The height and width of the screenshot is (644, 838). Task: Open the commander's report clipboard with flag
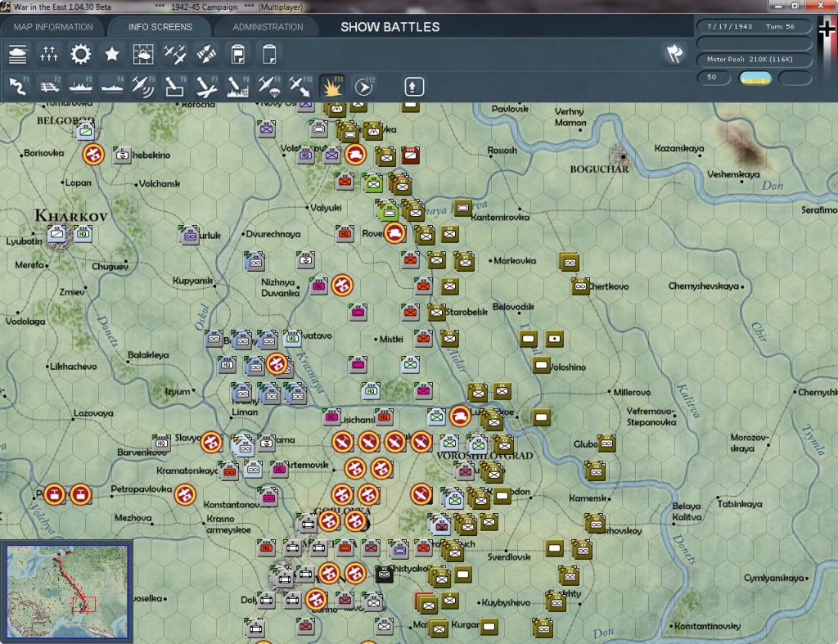[238, 55]
